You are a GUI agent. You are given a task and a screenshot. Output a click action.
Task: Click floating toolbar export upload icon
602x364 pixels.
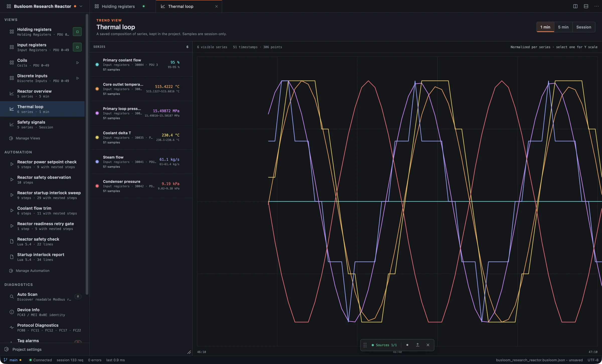pyautogui.click(x=417, y=345)
